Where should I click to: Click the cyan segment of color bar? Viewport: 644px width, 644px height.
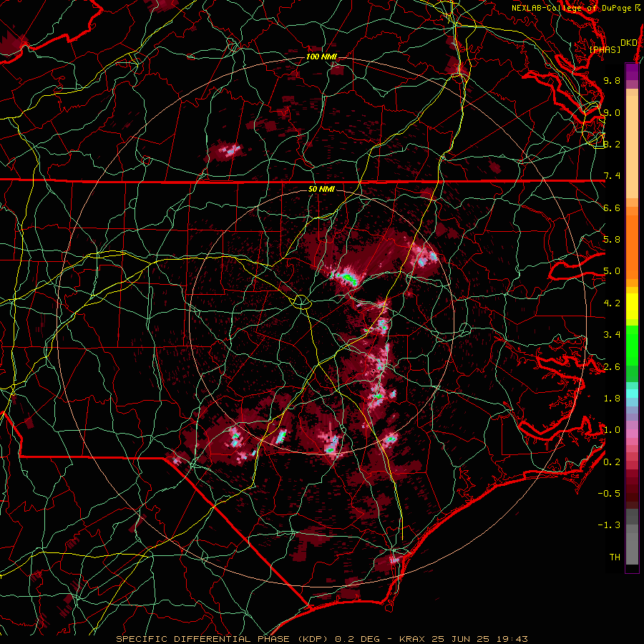(x=632, y=394)
